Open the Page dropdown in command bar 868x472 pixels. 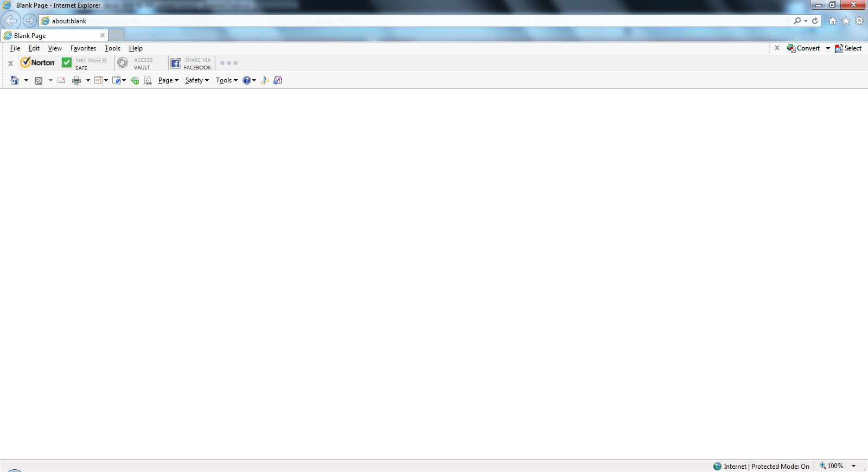[x=168, y=80]
